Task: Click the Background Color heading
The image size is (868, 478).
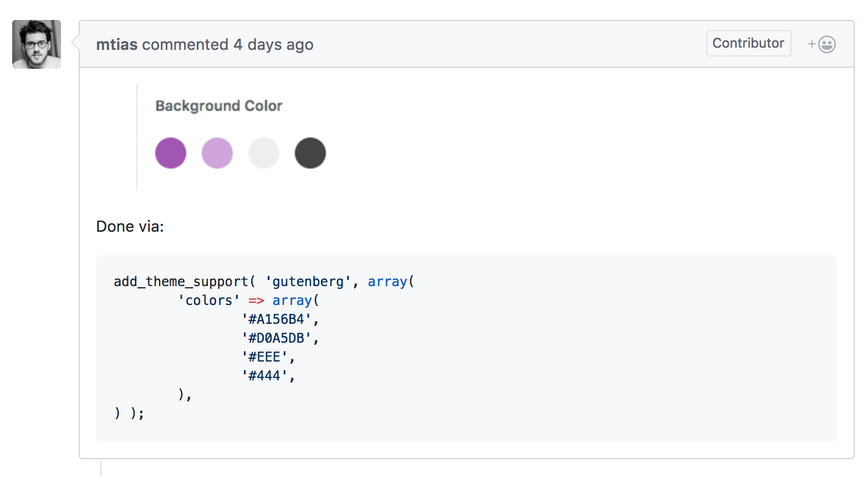Action: (x=219, y=106)
